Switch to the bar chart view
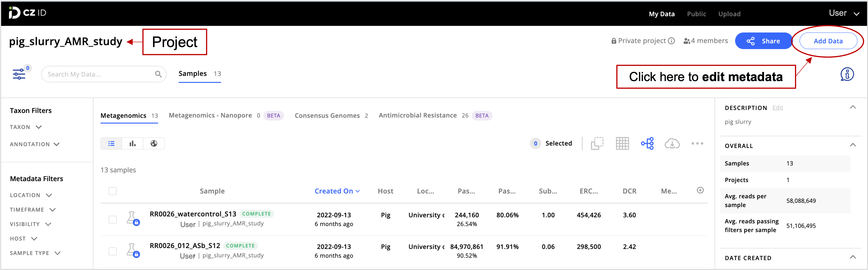The image size is (868, 270). (132, 143)
